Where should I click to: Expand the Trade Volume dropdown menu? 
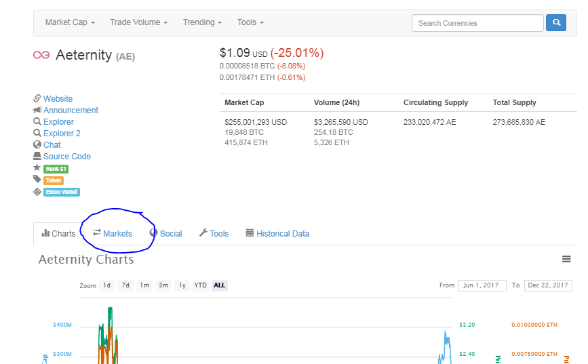(138, 22)
